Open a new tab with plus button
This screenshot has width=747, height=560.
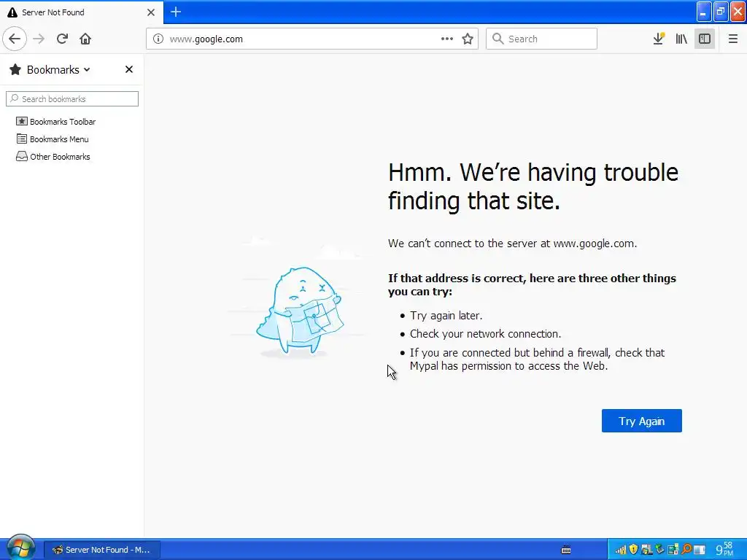point(176,12)
